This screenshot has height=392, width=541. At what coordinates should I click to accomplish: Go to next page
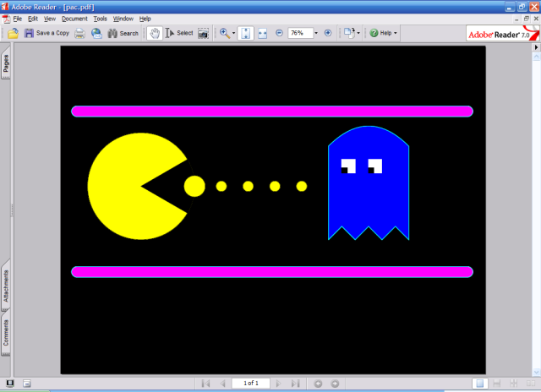click(x=278, y=384)
